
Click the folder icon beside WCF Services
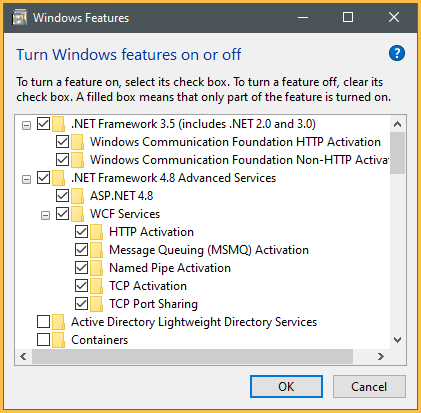[77, 214]
